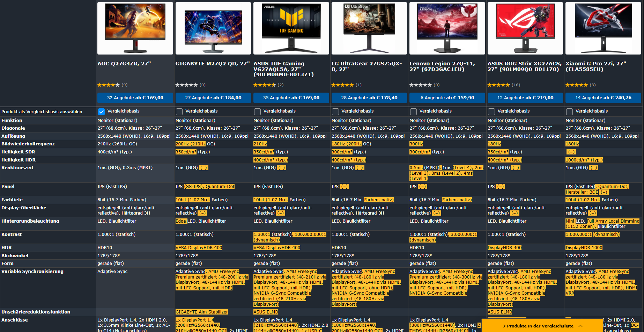Click the Helligkeit SDR row label
This screenshot has width=644, height=332.
click(x=18, y=152)
